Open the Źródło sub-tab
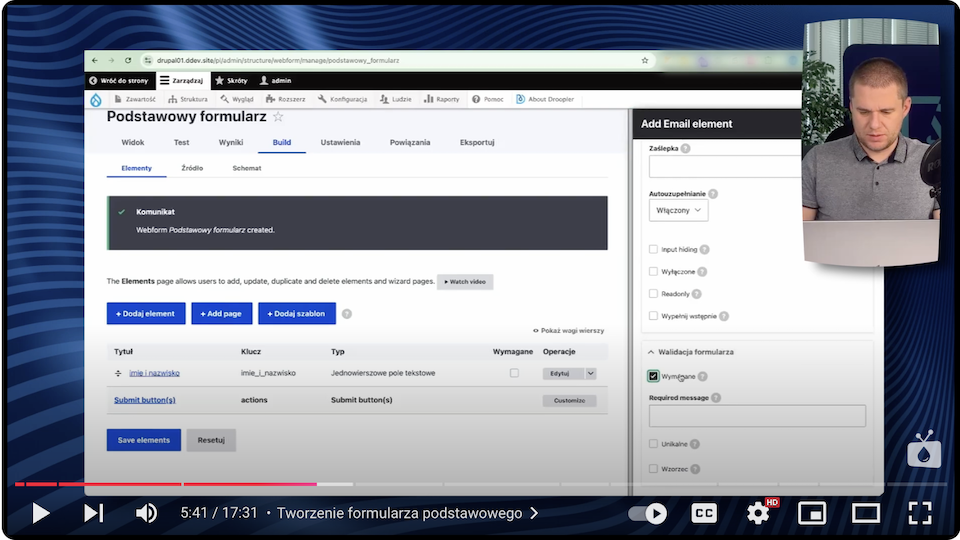Screen dimensions: 960x540 (x=192, y=168)
